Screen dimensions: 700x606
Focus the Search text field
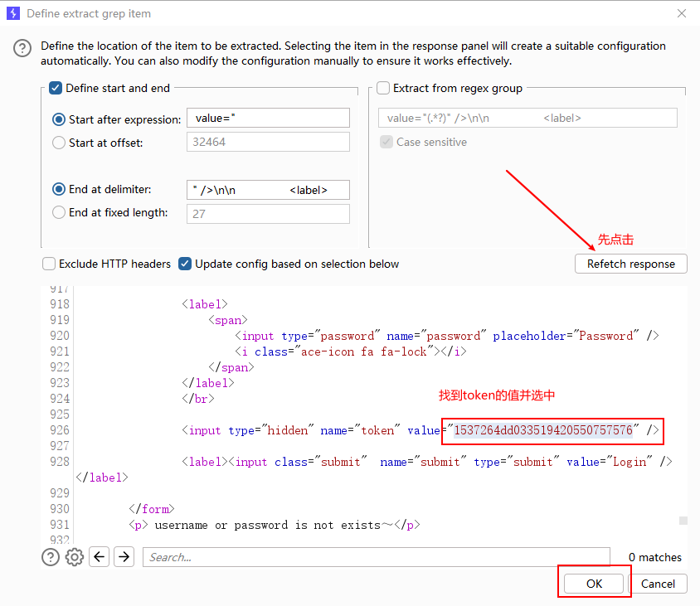376,557
